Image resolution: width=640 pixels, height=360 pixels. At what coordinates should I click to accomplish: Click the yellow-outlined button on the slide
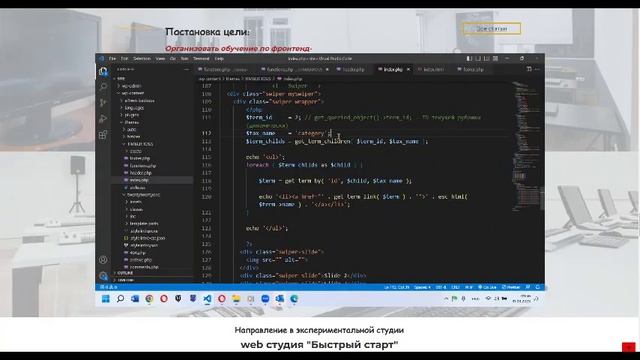[491, 29]
